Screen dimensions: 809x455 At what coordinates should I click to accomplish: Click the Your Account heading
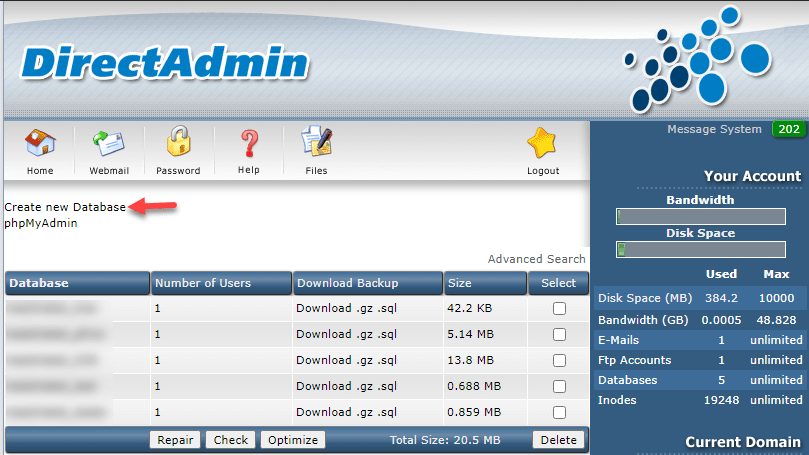coord(753,176)
